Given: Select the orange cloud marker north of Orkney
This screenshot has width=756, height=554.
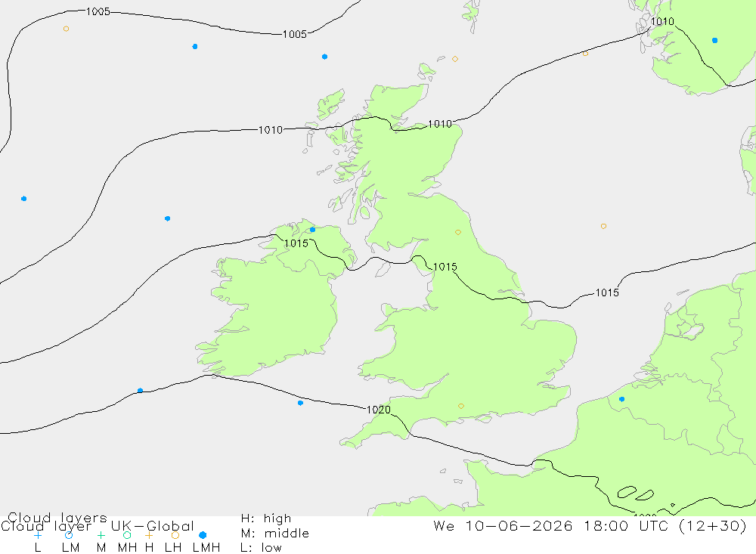Looking at the screenshot, I should coord(455,59).
